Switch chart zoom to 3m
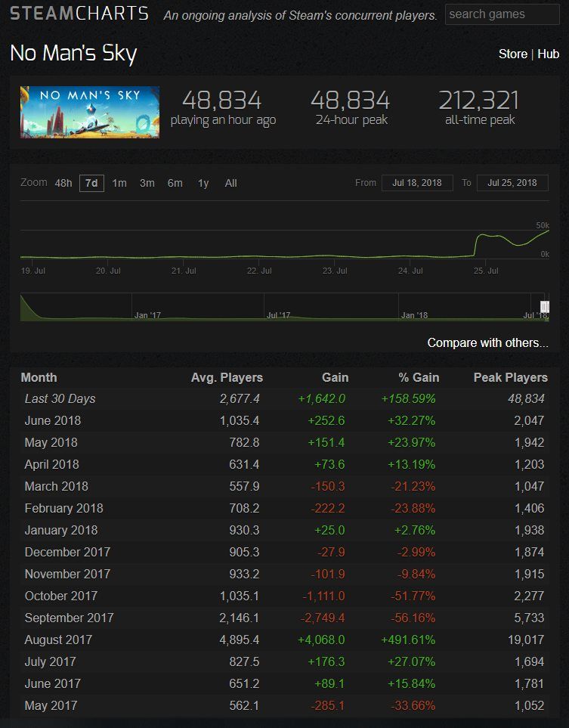The image size is (569, 728). [x=147, y=183]
